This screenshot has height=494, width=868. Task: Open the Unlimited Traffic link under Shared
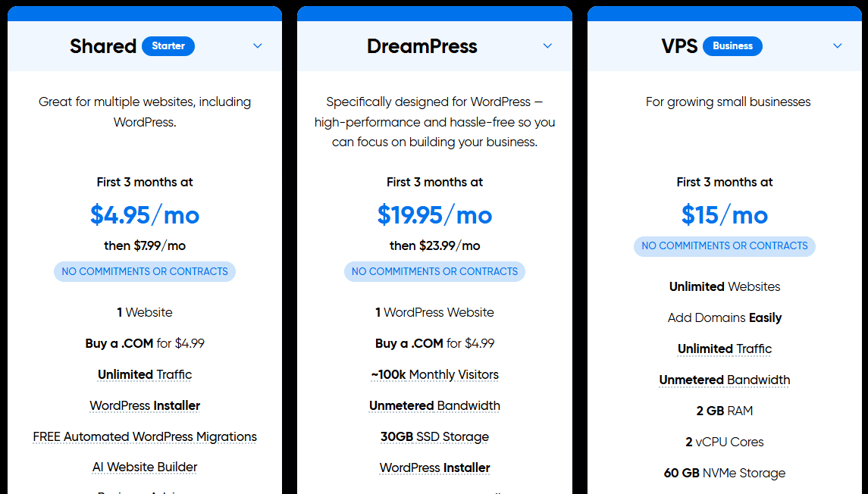(144, 374)
